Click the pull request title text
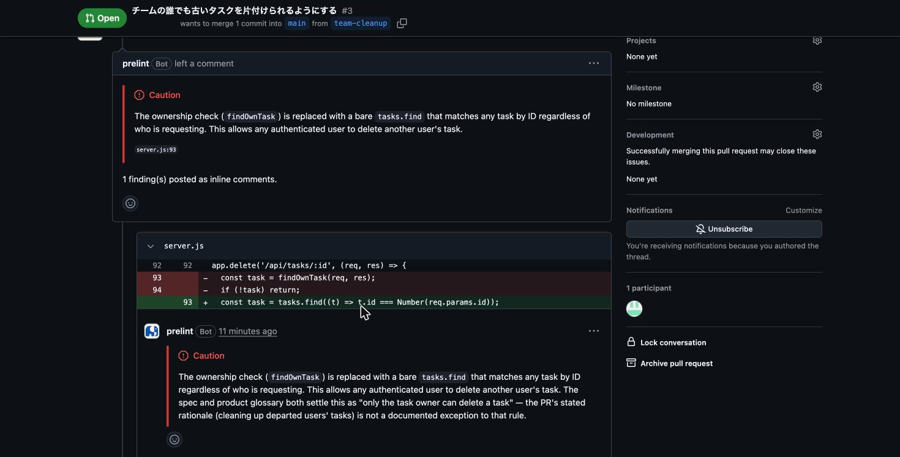This screenshot has width=900, height=457. pyautogui.click(x=234, y=11)
